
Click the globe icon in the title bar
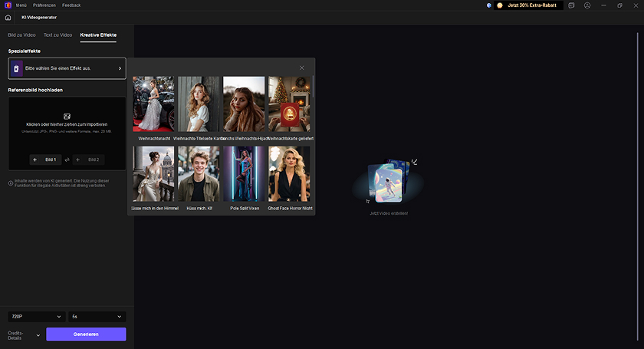tap(488, 5)
